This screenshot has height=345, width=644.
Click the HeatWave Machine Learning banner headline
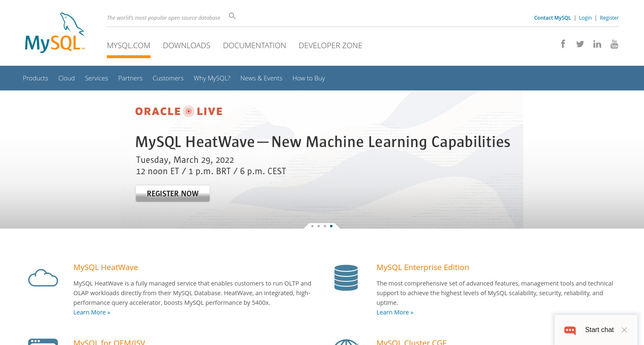(x=323, y=142)
